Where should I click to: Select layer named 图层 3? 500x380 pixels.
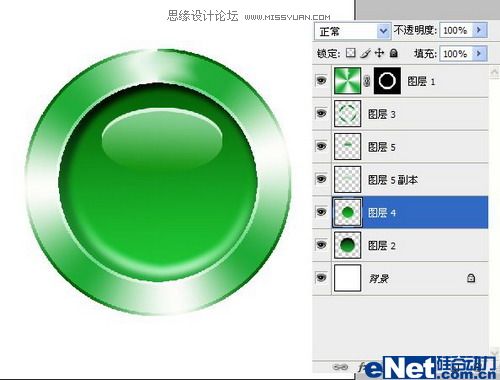tap(382, 114)
